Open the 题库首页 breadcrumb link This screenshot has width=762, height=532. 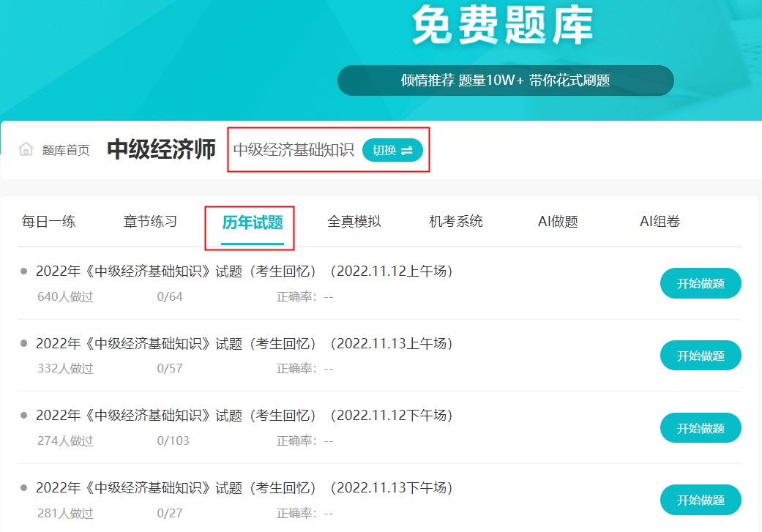click(66, 151)
